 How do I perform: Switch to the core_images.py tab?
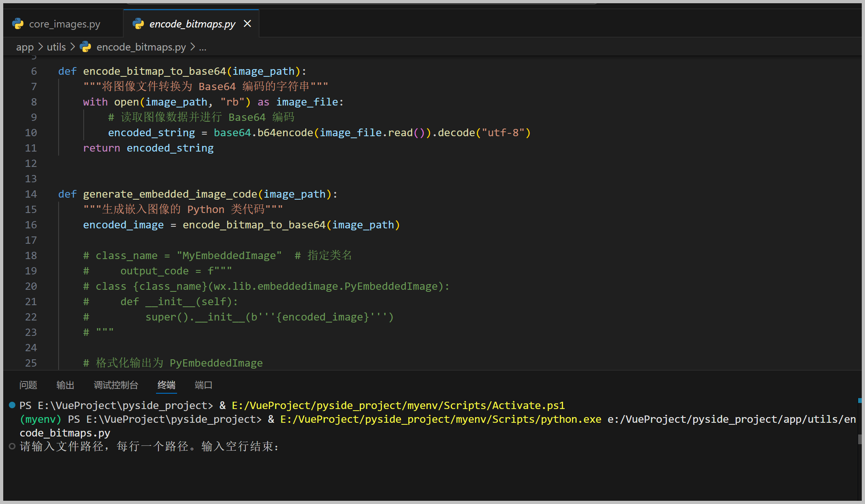64,24
